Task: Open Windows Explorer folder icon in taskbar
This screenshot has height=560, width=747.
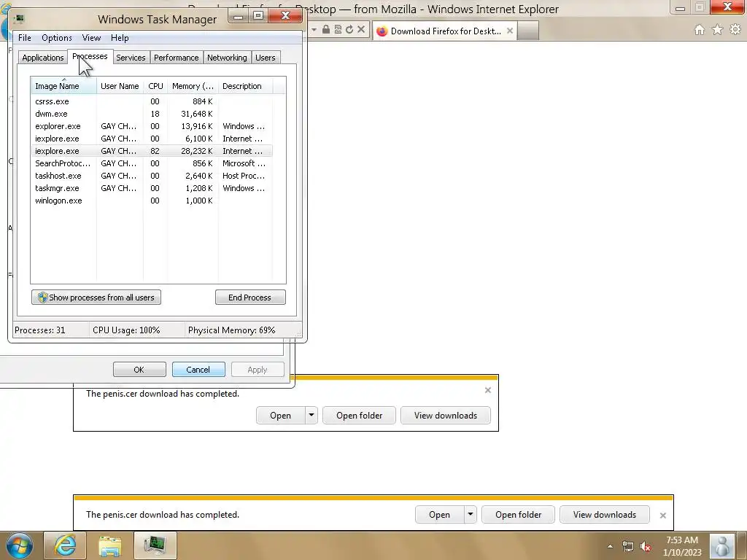Action: 110,545
